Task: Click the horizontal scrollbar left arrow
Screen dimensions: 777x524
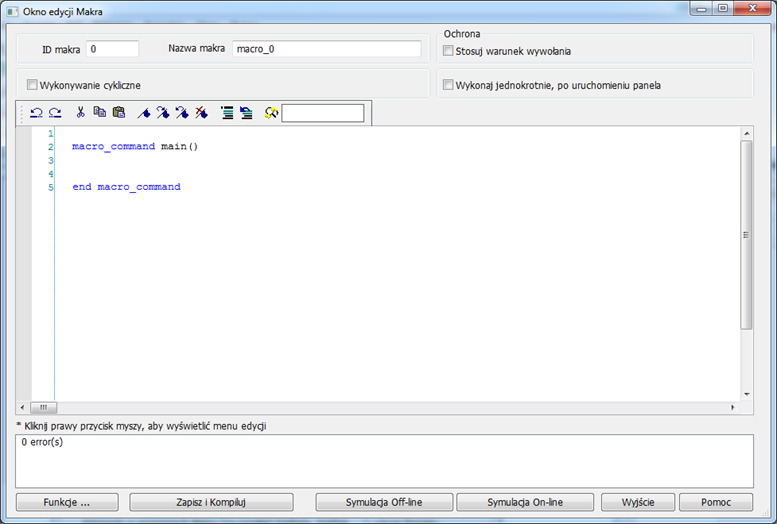Action: 22,408
